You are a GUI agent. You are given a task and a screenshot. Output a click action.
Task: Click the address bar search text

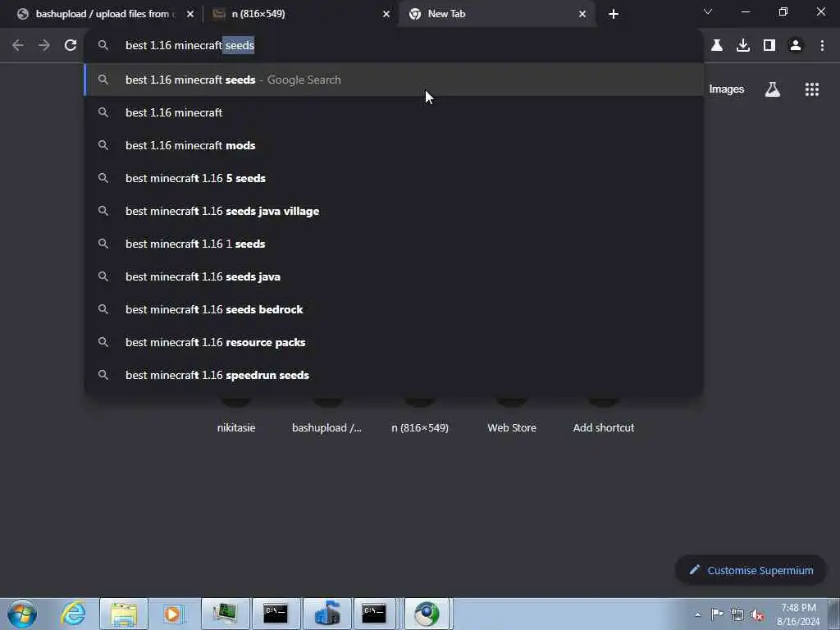tap(189, 46)
